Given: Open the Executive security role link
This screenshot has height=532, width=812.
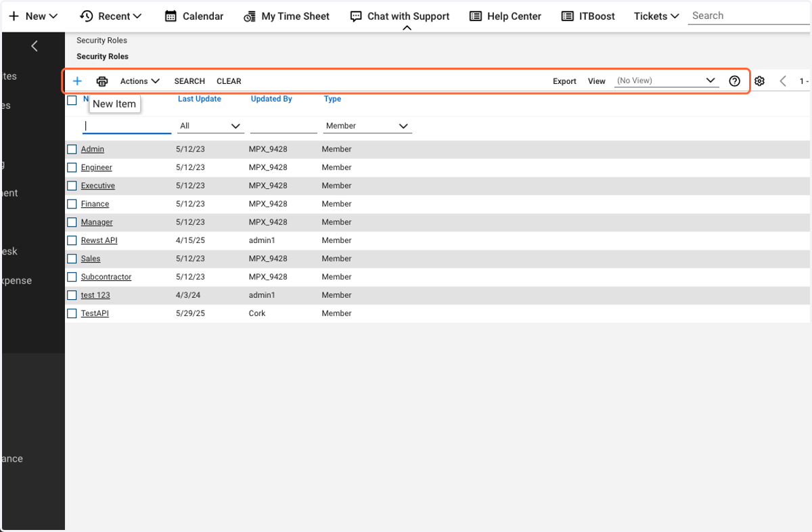Looking at the screenshot, I should point(98,185).
